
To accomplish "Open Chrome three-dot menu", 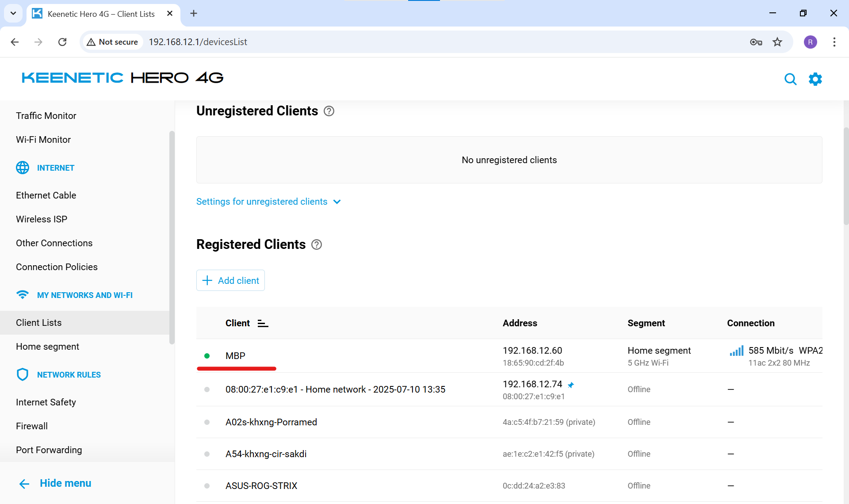I will point(834,42).
